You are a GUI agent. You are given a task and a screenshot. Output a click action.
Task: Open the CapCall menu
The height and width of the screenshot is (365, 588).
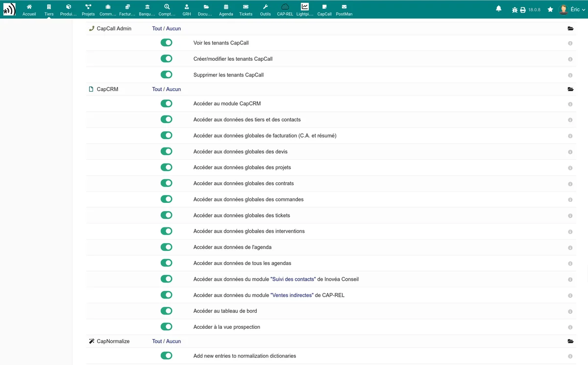[x=324, y=9]
